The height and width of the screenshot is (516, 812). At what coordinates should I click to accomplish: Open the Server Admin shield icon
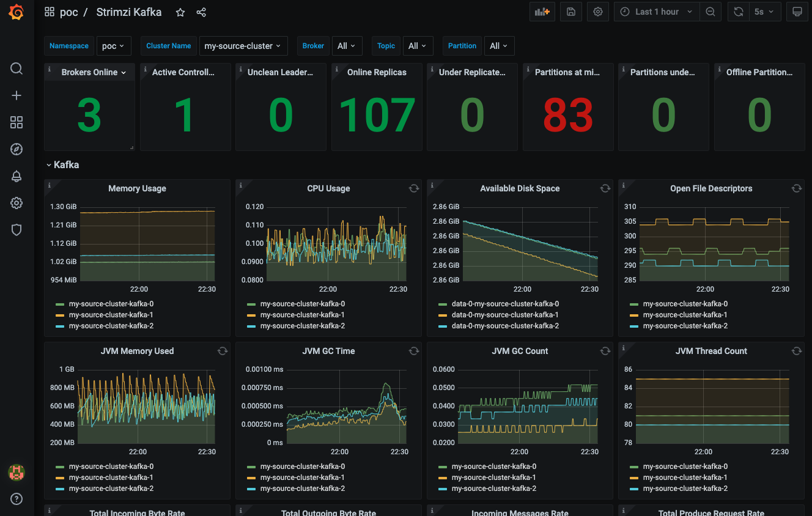(x=17, y=230)
